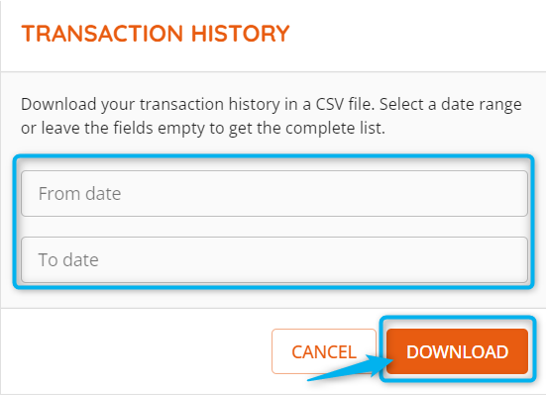This screenshot has height=395, width=546.
Task: Open the end date picker field
Action: (274, 260)
